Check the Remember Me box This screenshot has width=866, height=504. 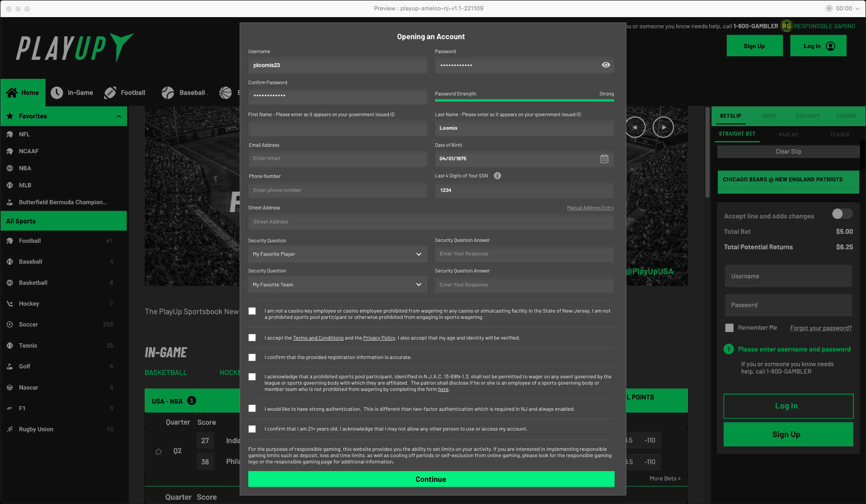coord(729,328)
